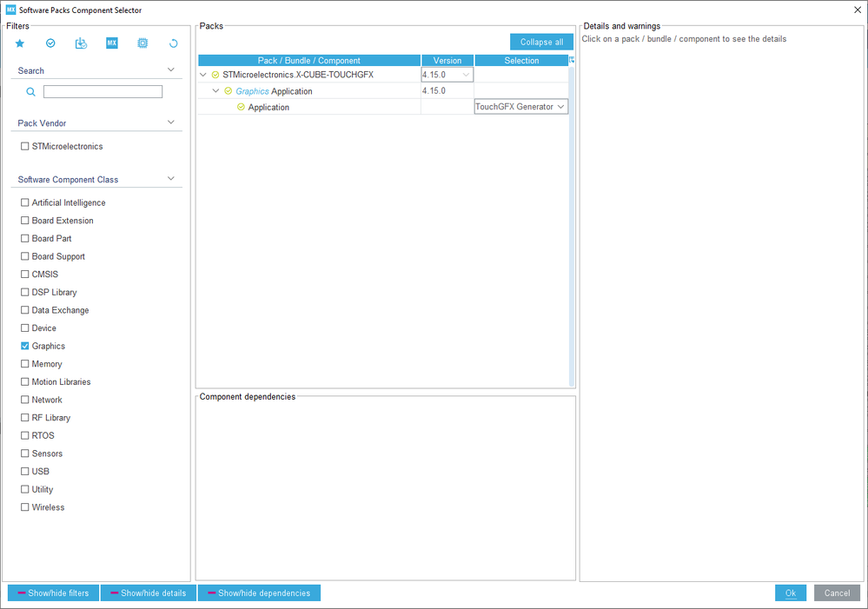Sort by the Pack / Bundle / Component column header
The height and width of the screenshot is (609, 868).
tap(309, 60)
